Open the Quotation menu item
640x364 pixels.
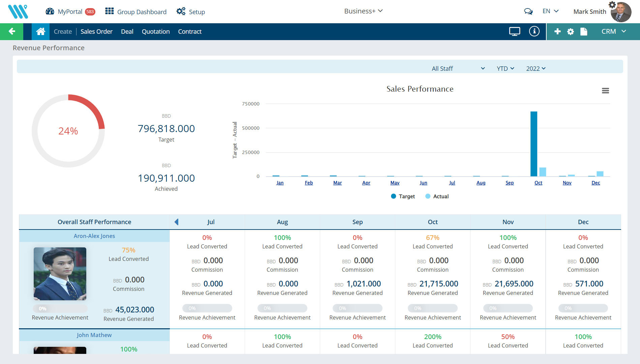click(155, 31)
